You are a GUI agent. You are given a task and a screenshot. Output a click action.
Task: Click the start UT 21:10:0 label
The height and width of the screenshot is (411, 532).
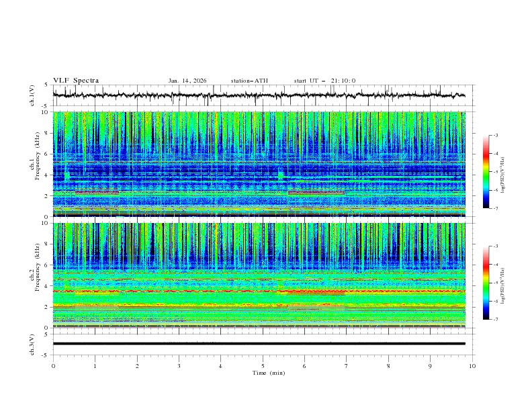pyautogui.click(x=324, y=81)
